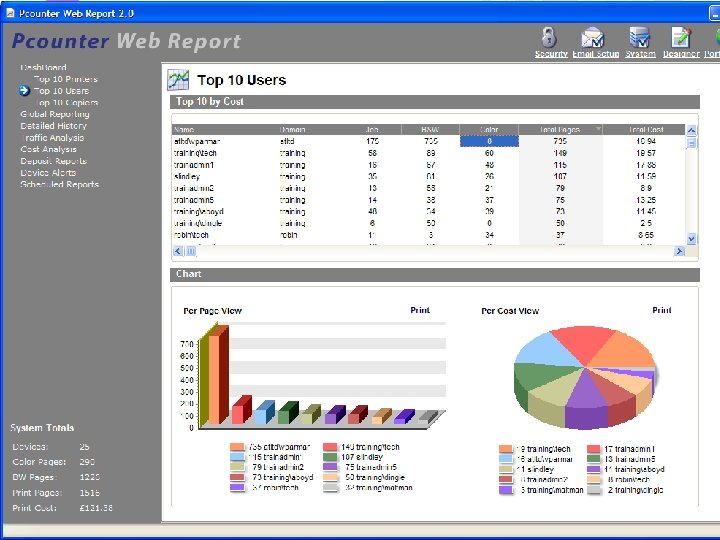Sort by the Domain column header

coord(310,129)
